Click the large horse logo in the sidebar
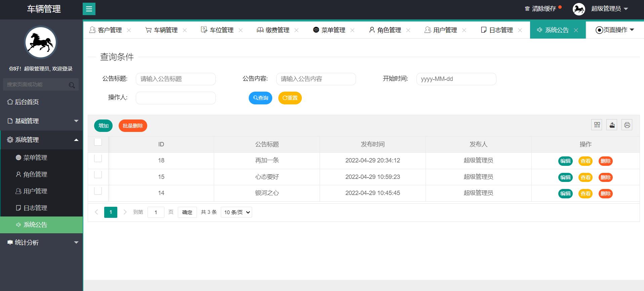 point(41,43)
